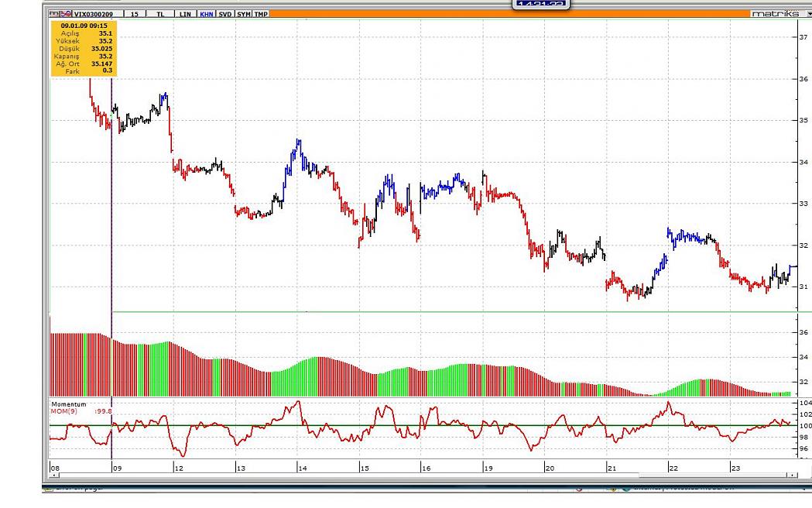Toggle the KHN indicator button
The image size is (812, 508).
(207, 14)
